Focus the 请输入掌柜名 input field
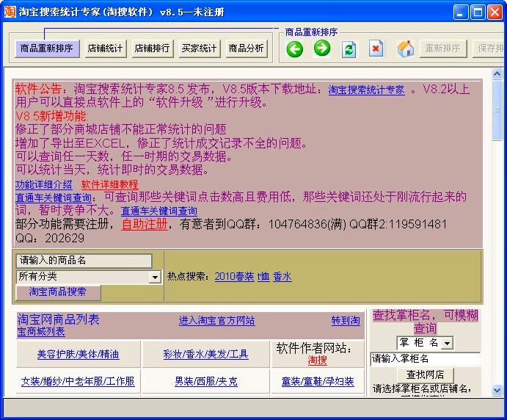This screenshot has width=507, height=420. pyautogui.click(x=426, y=359)
